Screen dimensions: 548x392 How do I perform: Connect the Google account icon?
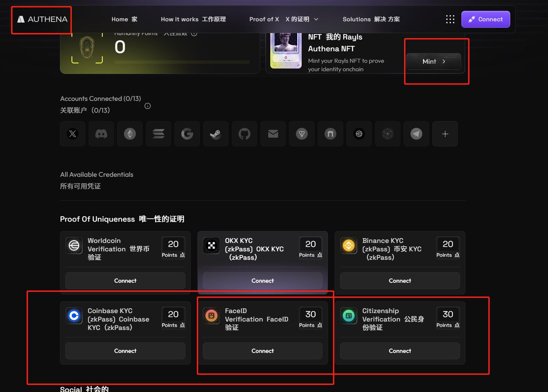pos(187,134)
